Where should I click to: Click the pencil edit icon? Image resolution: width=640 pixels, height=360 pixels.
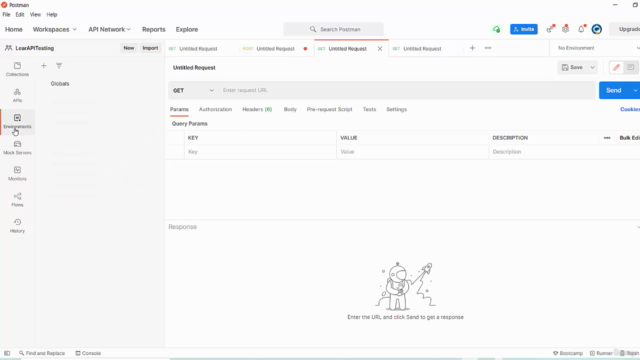(x=616, y=67)
